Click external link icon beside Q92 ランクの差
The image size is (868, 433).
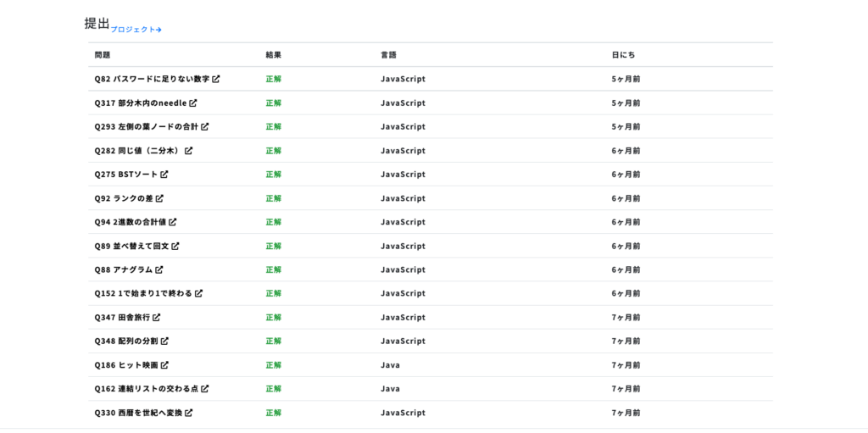[159, 198]
